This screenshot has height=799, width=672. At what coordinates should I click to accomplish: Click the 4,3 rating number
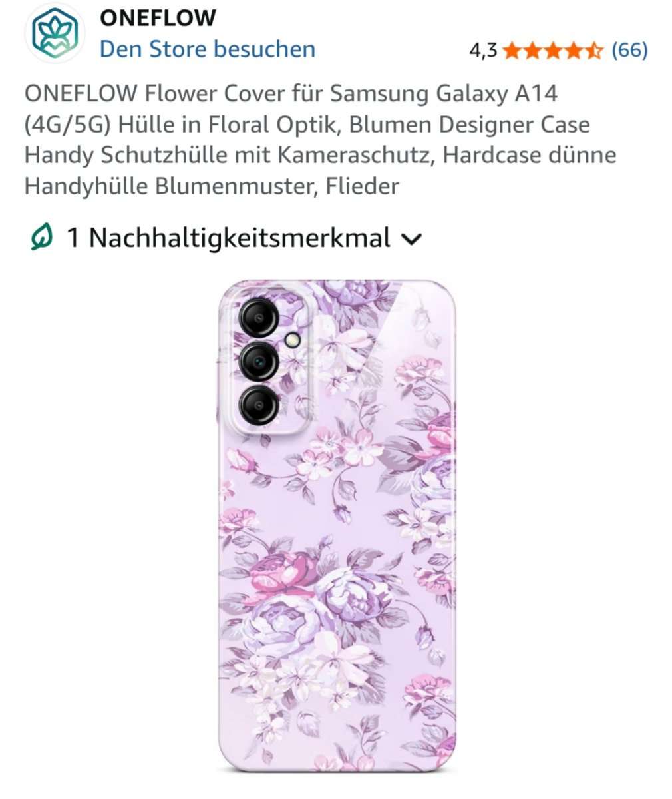483,50
